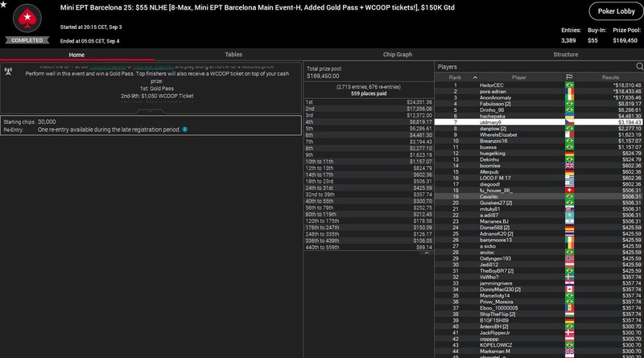Sort by the Player column header

pos(519,77)
